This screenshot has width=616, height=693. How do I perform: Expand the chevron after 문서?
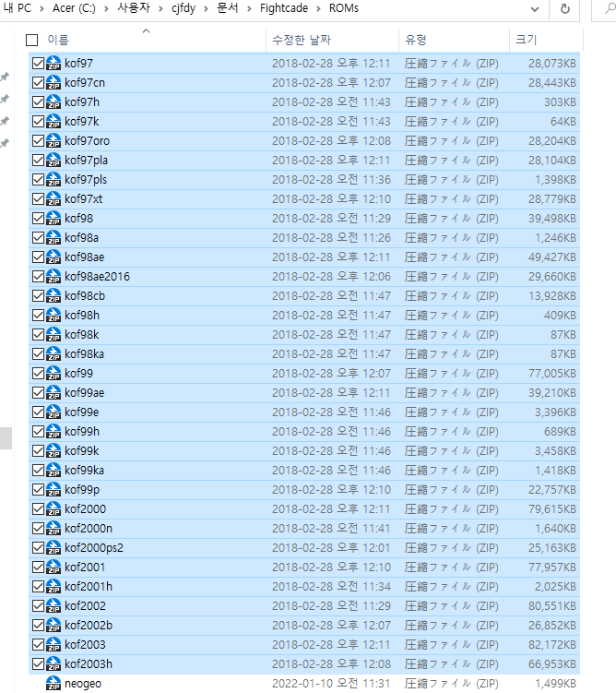click(x=250, y=9)
